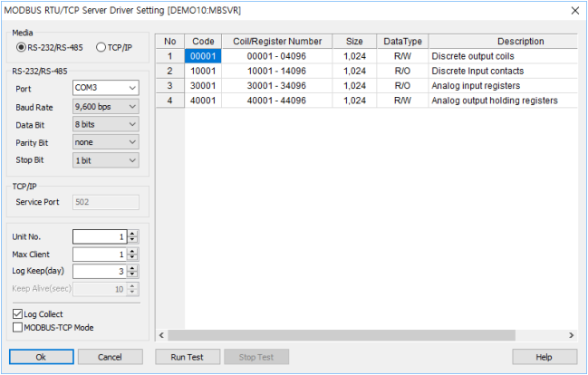Viewport: 588px width, 375px height.
Task: Click the R/W data type of holding registers row
Action: (x=402, y=101)
